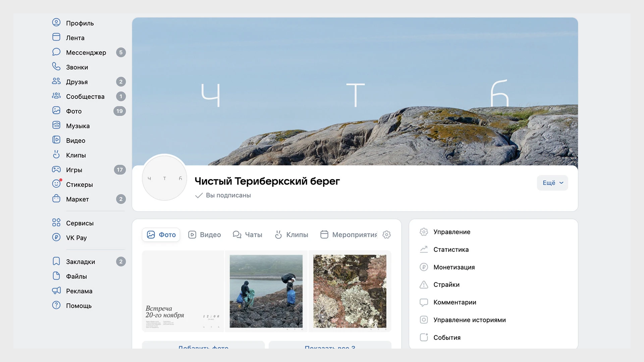Open the Music icon in sidebar
This screenshot has width=644, height=362.
pyautogui.click(x=56, y=125)
